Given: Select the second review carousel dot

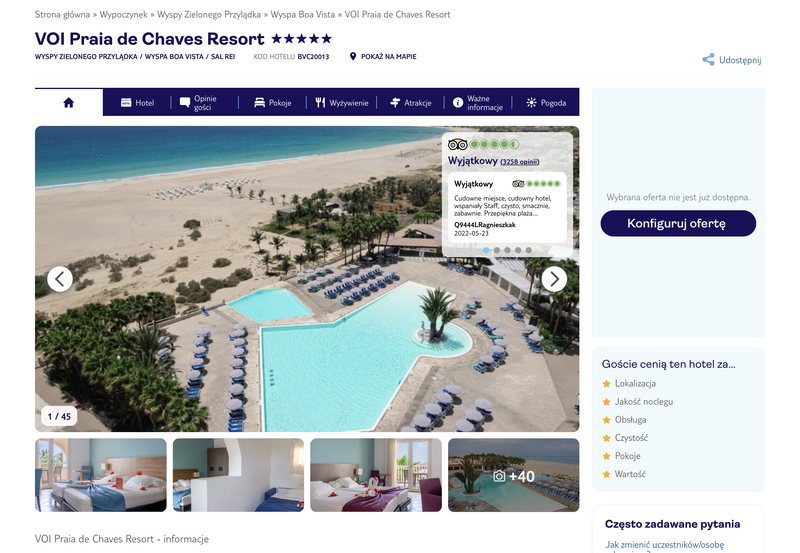Looking at the screenshot, I should [497, 250].
